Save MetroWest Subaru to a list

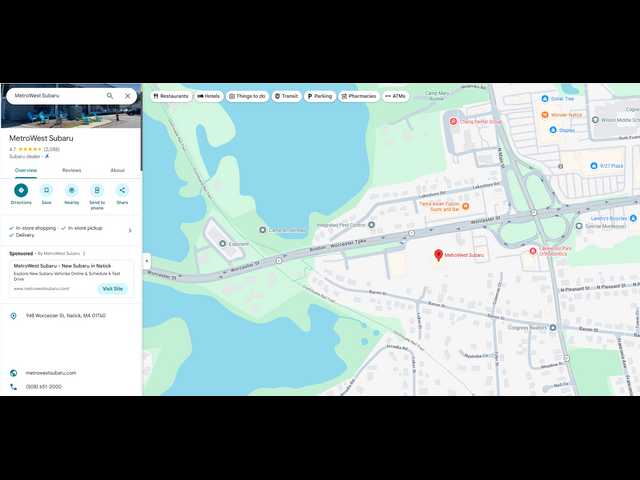pos(47,194)
